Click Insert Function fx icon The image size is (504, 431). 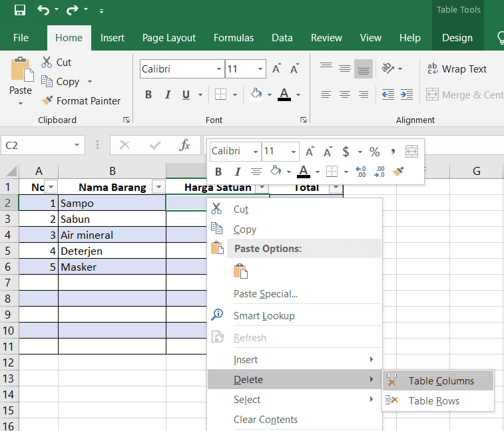[x=184, y=145]
